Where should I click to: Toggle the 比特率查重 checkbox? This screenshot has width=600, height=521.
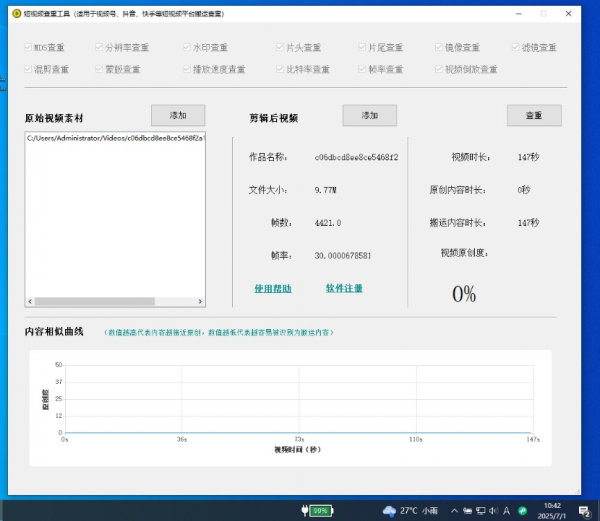pyautogui.click(x=280, y=69)
